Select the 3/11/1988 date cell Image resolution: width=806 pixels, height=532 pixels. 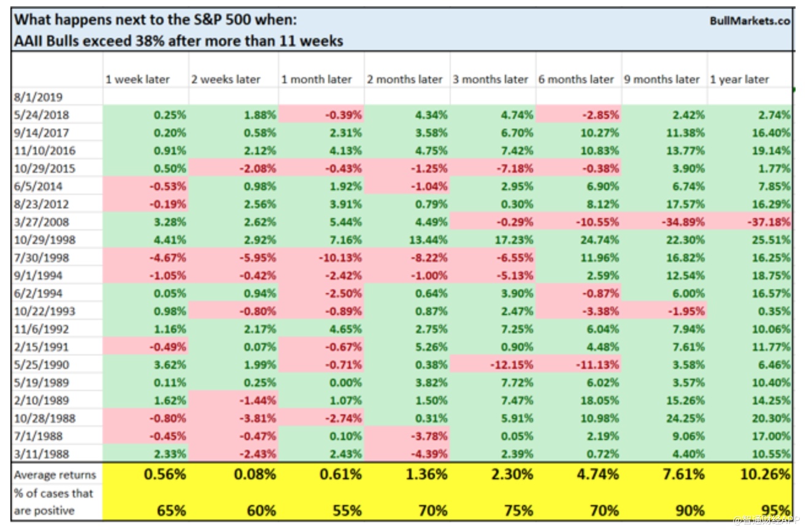coord(40,454)
